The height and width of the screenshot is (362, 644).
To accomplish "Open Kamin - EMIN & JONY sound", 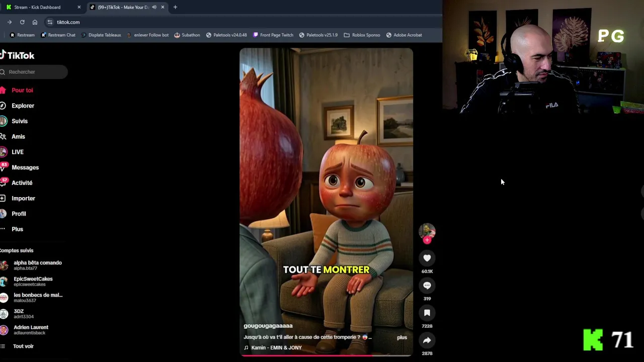I will [x=273, y=347].
